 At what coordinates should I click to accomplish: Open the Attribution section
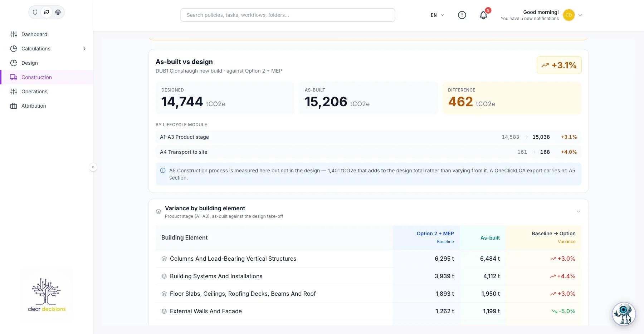point(47,106)
